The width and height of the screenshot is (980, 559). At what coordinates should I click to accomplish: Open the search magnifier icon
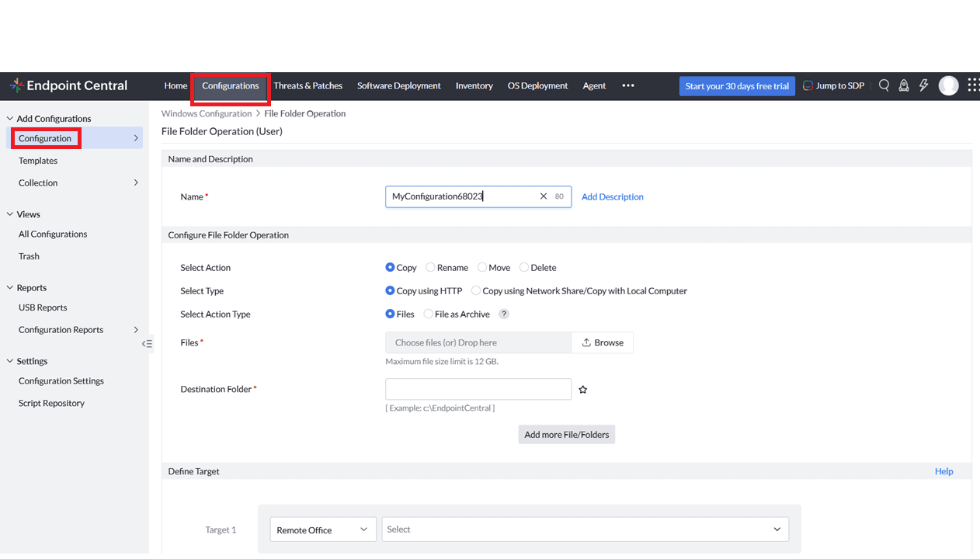pyautogui.click(x=884, y=85)
